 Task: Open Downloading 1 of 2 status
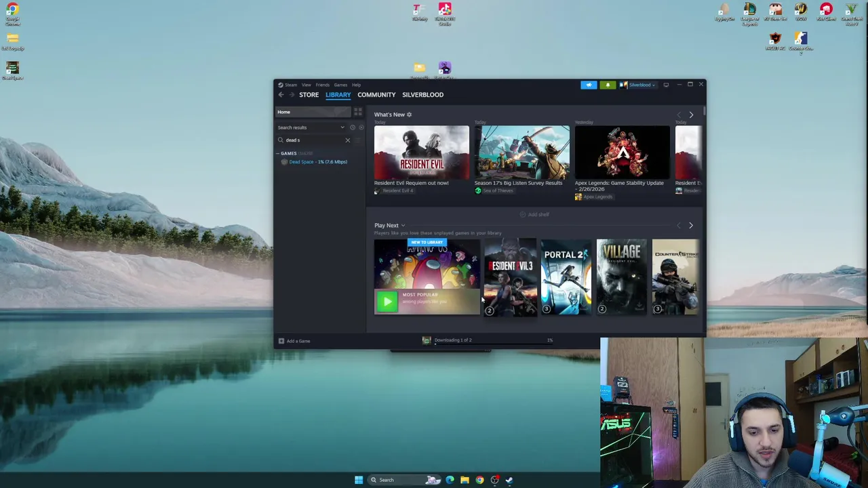pyautogui.click(x=453, y=340)
